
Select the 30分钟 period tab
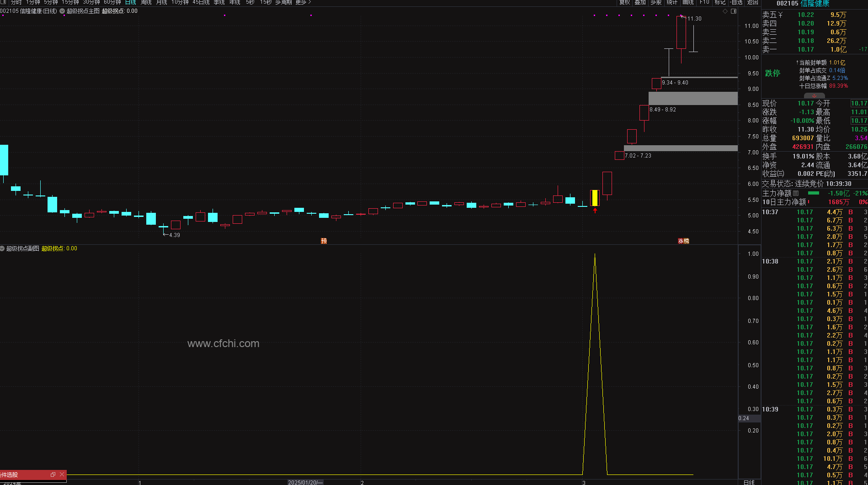click(x=91, y=2)
